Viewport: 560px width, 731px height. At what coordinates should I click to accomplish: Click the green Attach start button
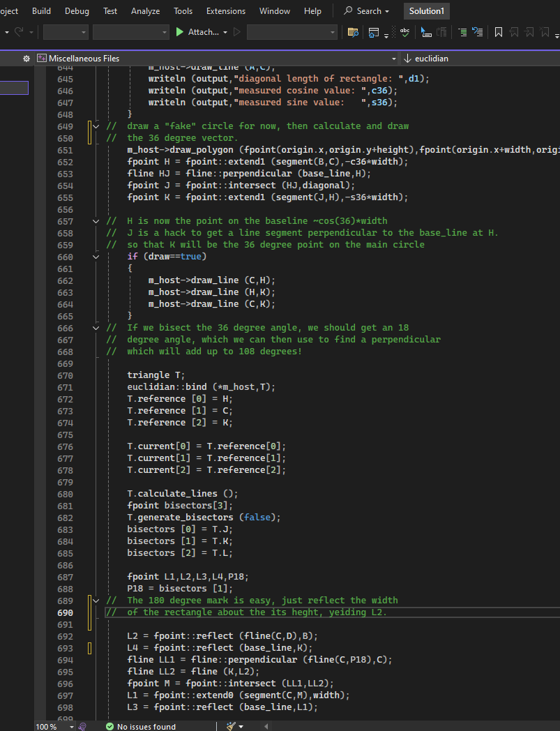[180, 32]
